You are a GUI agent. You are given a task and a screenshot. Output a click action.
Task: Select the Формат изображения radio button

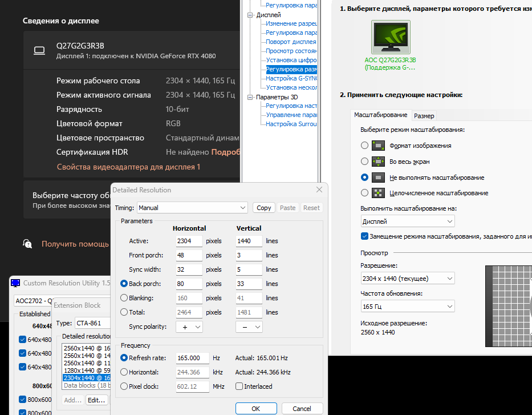click(364, 146)
